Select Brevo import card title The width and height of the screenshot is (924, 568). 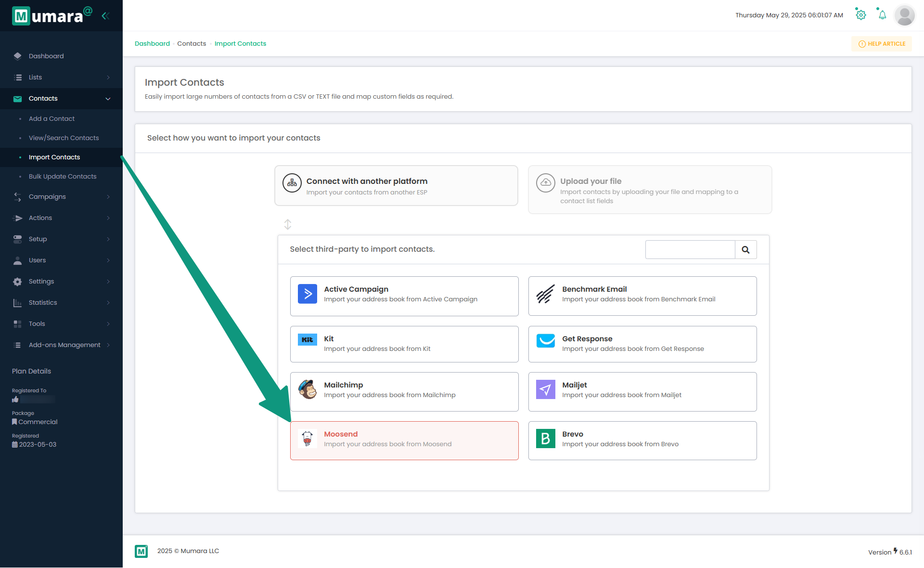573,434
